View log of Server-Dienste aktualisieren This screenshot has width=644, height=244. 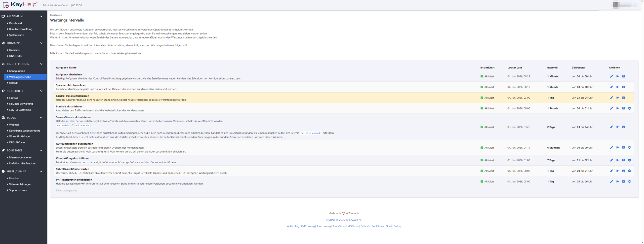tap(624, 127)
